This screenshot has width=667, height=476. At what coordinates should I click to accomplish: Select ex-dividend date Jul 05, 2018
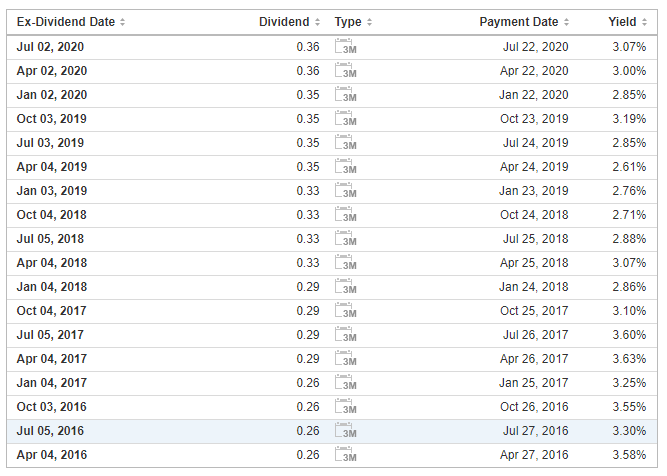pos(50,239)
